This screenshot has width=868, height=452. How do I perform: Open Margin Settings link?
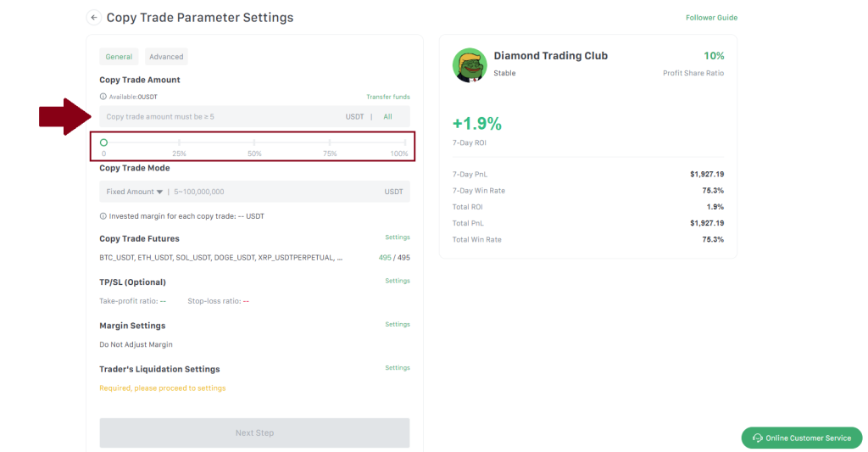tap(397, 324)
